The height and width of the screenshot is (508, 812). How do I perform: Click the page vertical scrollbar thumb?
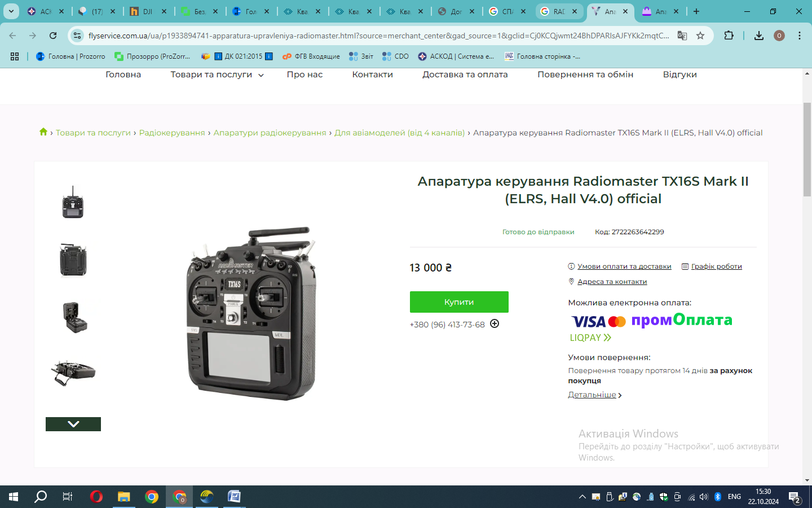(807, 150)
